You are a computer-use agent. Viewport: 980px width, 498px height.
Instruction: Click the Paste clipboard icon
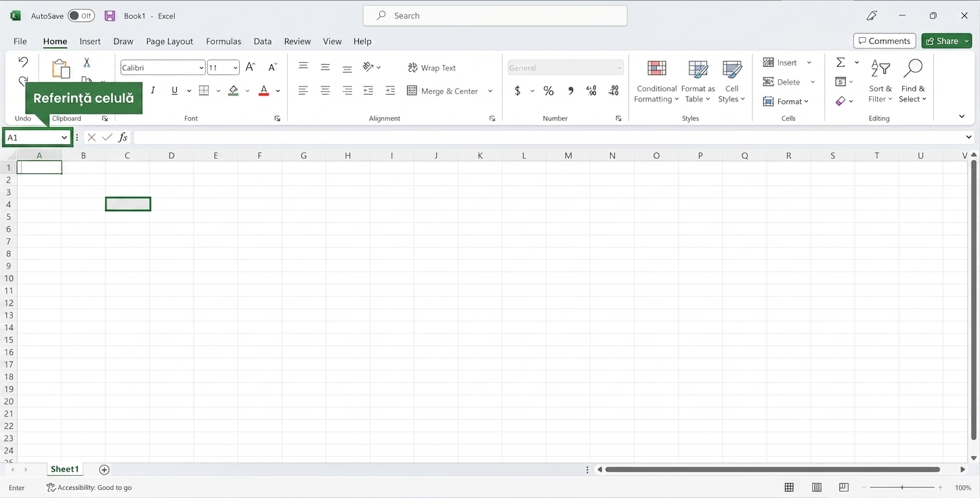tap(61, 68)
